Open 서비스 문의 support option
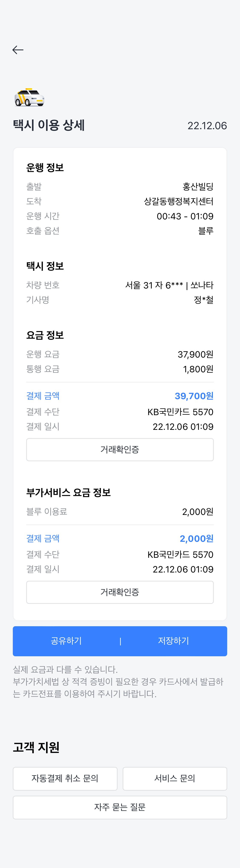The width and height of the screenshot is (240, 868). coord(175,778)
